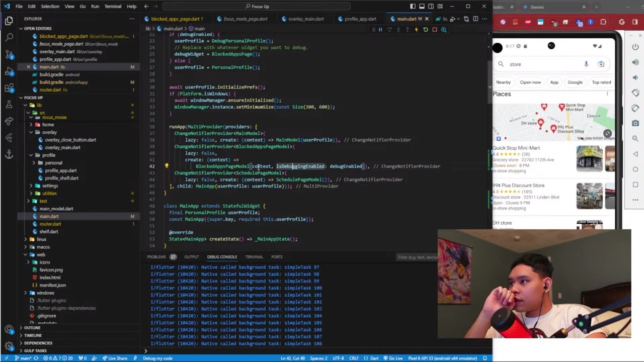Click the emulator volume up button
The width and height of the screenshot is (644, 362).
pos(635,62)
